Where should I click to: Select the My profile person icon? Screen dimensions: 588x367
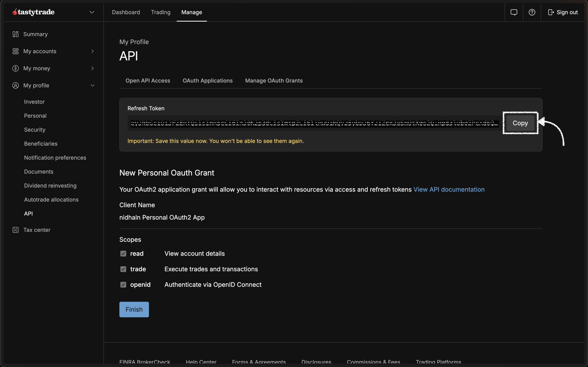tap(16, 85)
